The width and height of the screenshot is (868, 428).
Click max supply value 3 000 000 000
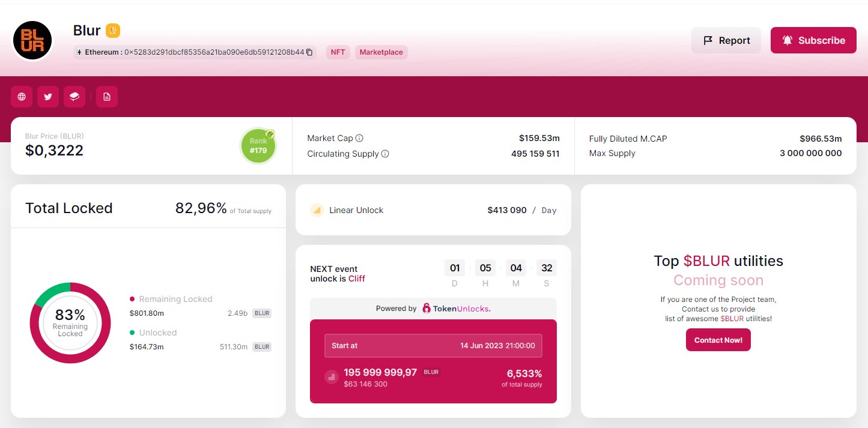[811, 153]
